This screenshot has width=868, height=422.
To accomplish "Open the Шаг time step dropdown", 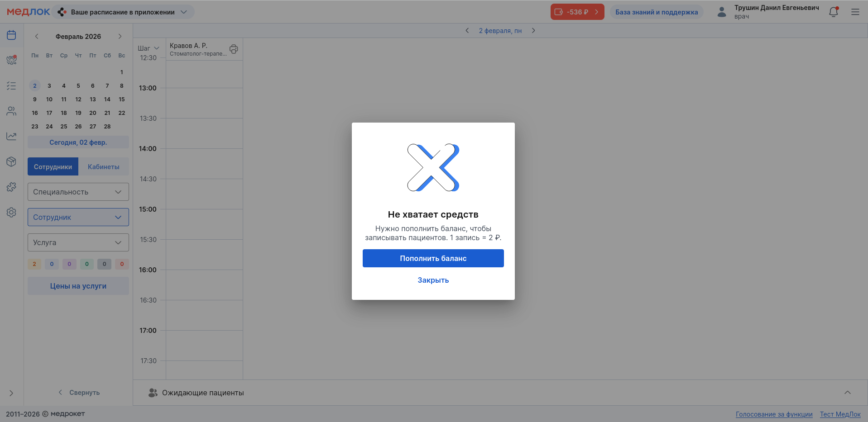I will point(149,48).
